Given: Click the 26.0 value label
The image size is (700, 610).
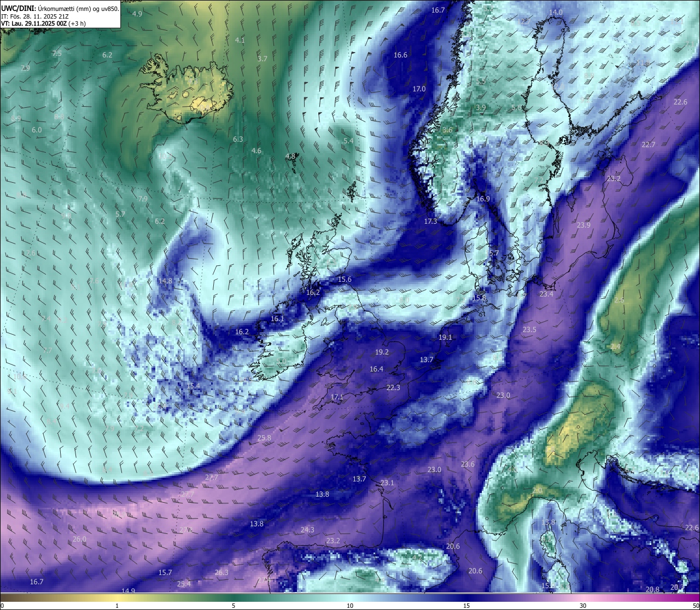Looking at the screenshot, I should (79, 539).
